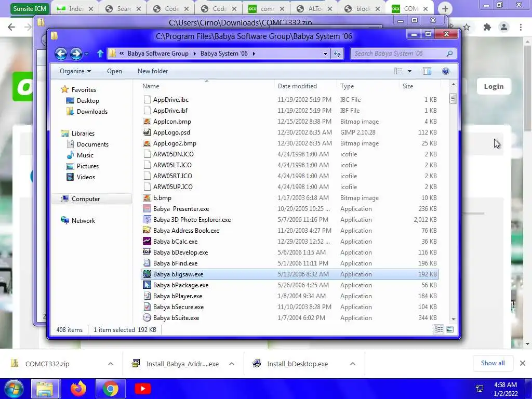Screen dimensions: 532x399
Task: Toggle the preview pane icon
Action: click(427, 71)
